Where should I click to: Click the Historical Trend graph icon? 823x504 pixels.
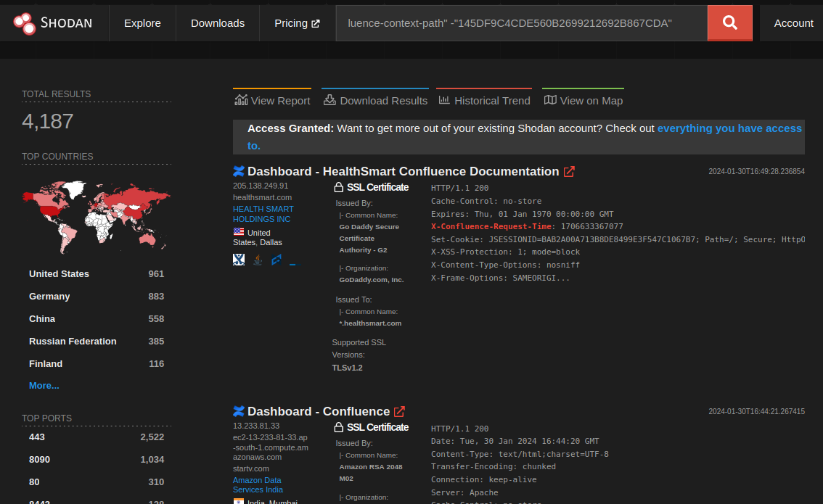pos(443,100)
